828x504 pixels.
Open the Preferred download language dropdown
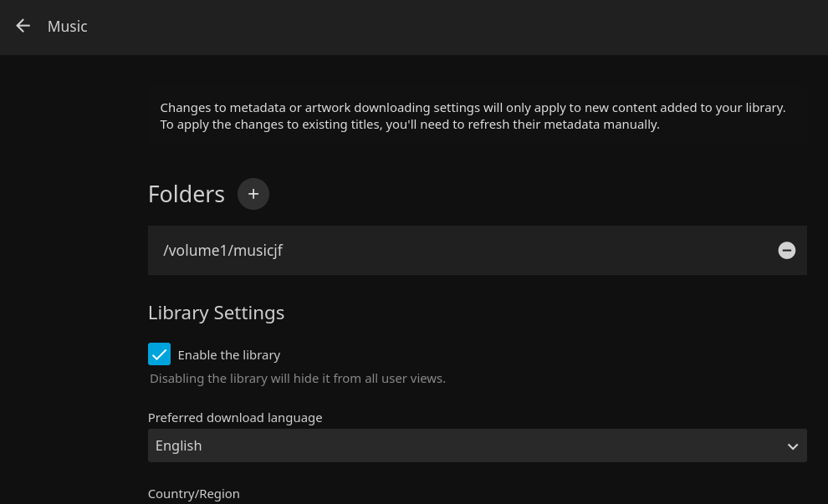click(477, 445)
